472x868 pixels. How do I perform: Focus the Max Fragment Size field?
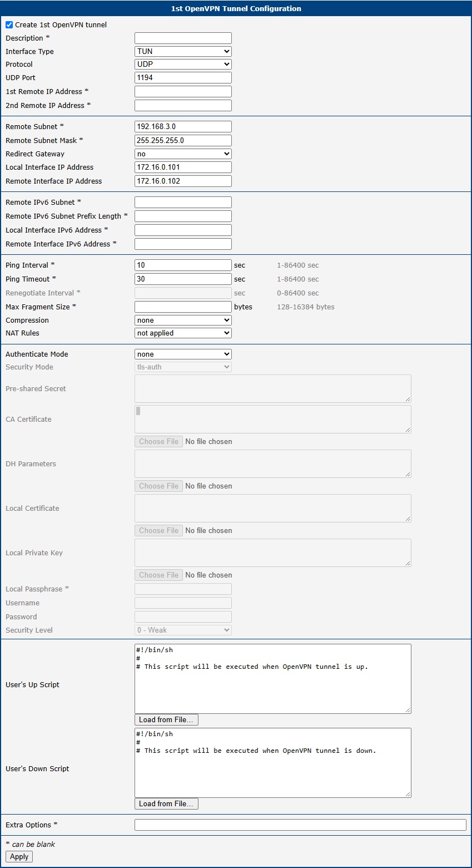pos(183,307)
